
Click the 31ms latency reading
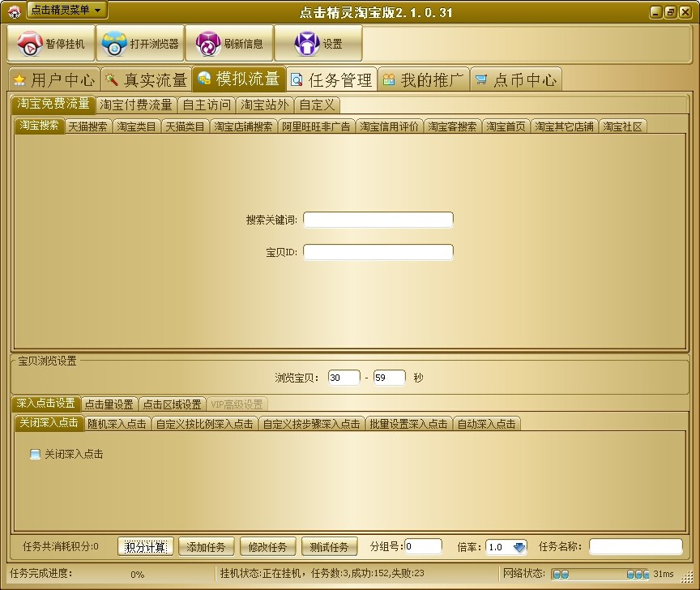point(664,574)
